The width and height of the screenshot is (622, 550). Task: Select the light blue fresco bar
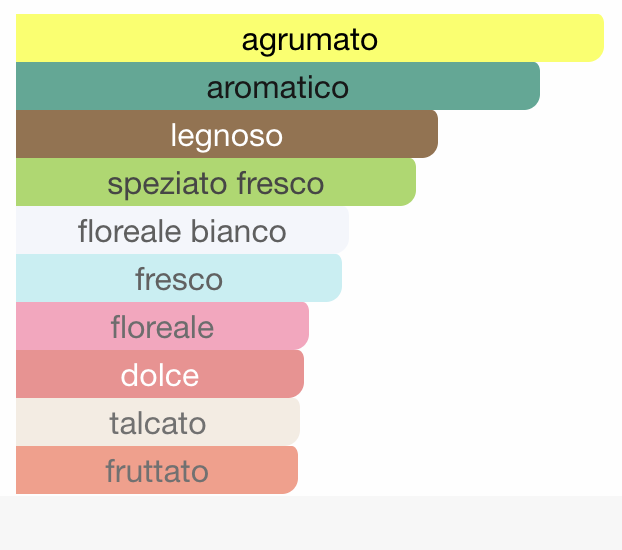(179, 278)
